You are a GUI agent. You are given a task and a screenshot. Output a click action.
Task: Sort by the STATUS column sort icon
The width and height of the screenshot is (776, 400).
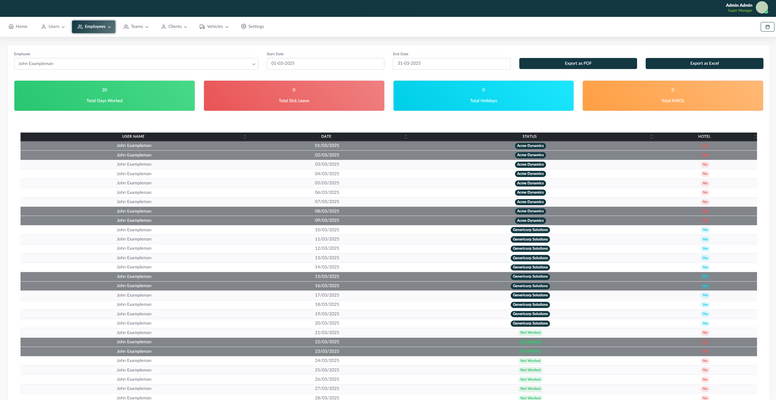pos(651,137)
